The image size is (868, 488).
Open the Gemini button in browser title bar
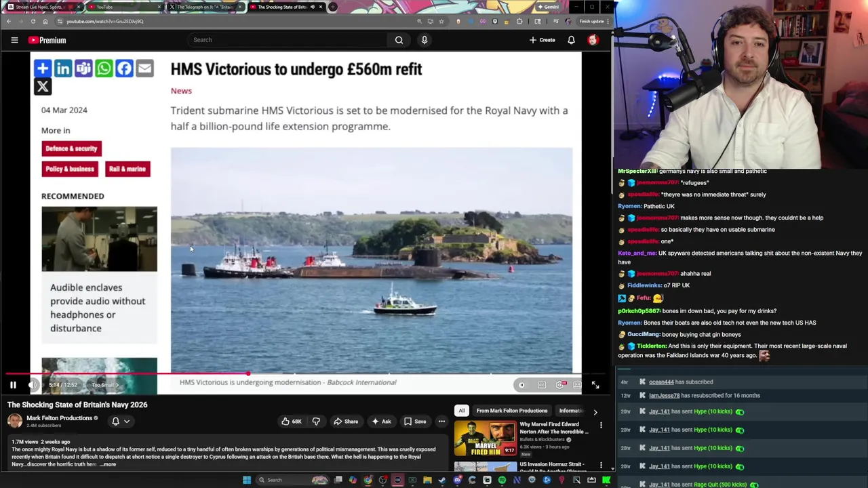(x=548, y=7)
